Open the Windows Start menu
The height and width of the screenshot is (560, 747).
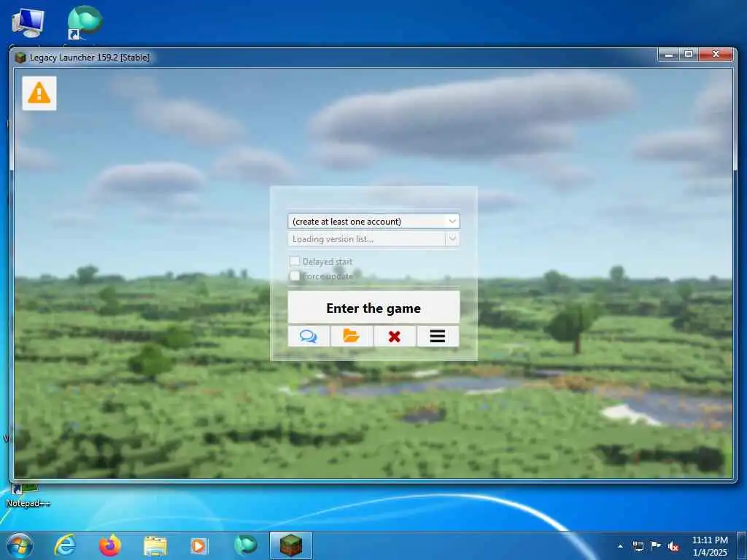tap(20, 545)
